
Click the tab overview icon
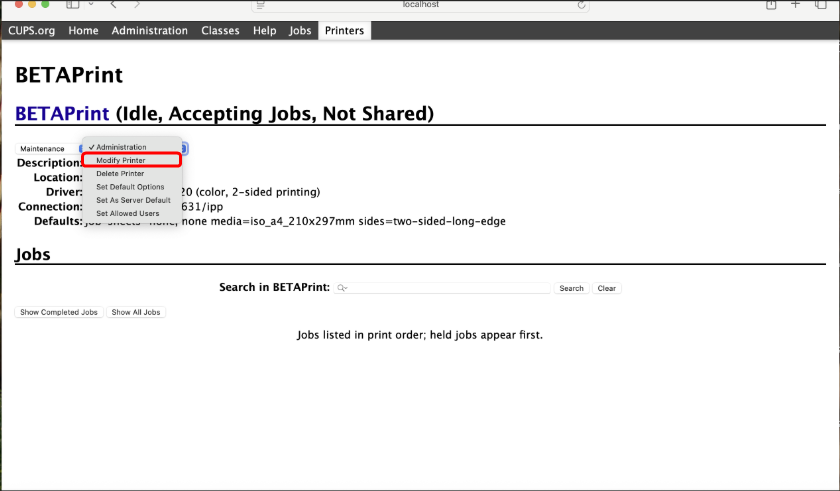coord(821,5)
